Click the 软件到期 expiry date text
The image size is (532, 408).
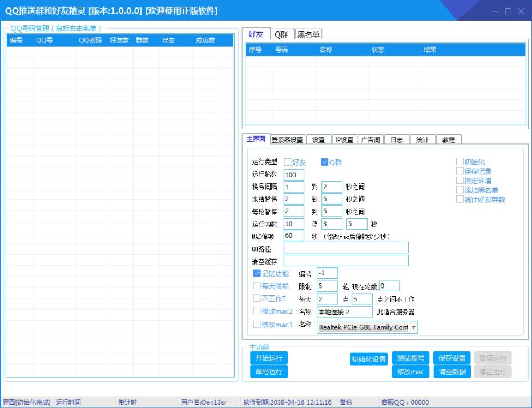coord(287,402)
